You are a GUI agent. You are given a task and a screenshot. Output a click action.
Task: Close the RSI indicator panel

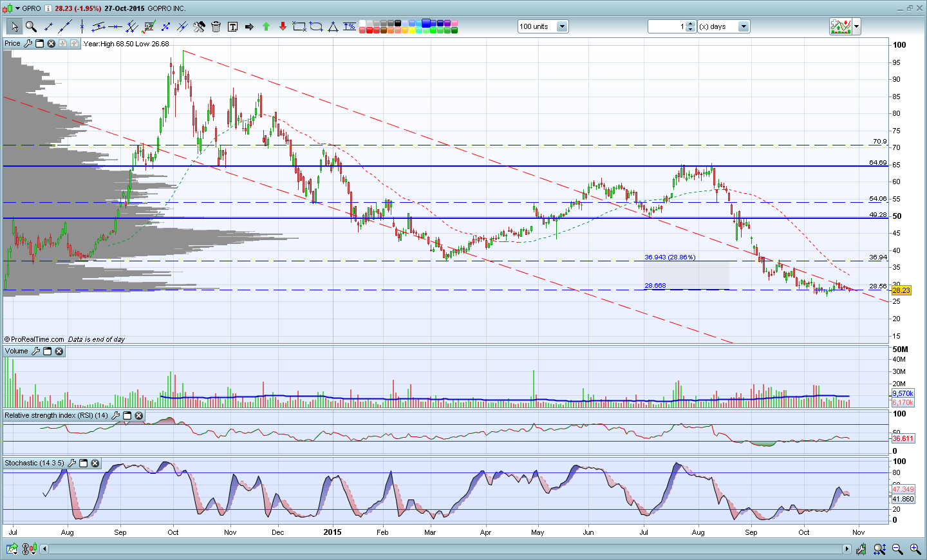139,415
